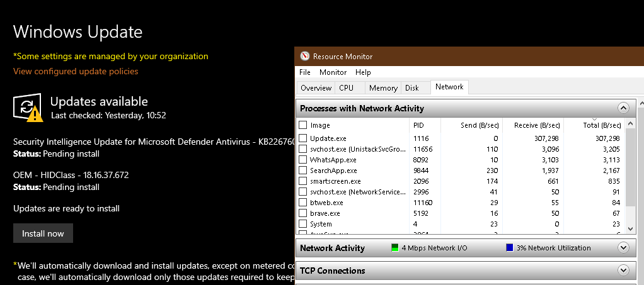Click Install now in Windows Update
The width and height of the screenshot is (644, 285).
pos(43,233)
